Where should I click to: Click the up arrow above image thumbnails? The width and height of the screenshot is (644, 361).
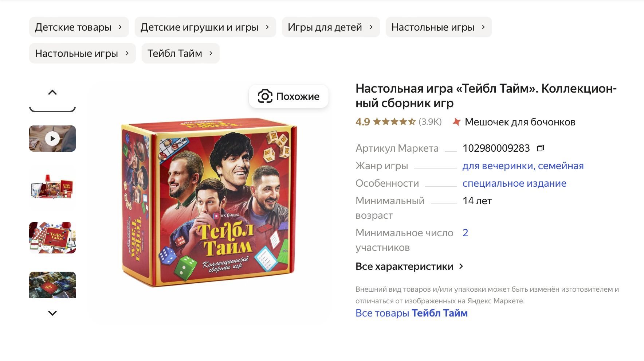pos(52,92)
